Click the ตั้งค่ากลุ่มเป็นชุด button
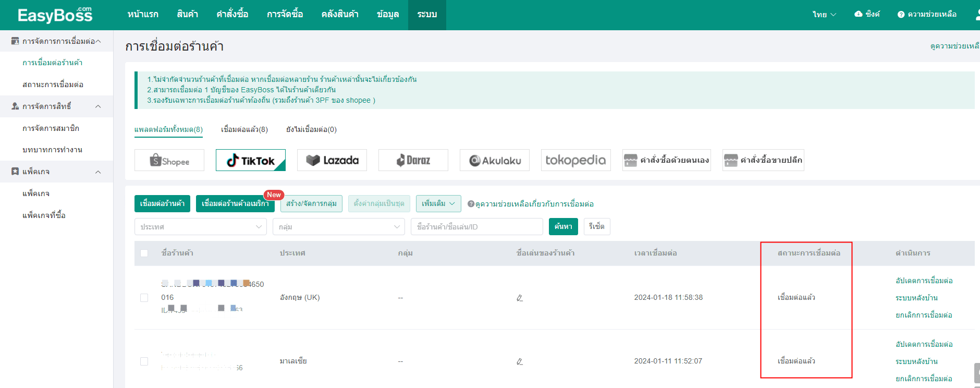Image resolution: width=980 pixels, height=388 pixels. click(379, 203)
